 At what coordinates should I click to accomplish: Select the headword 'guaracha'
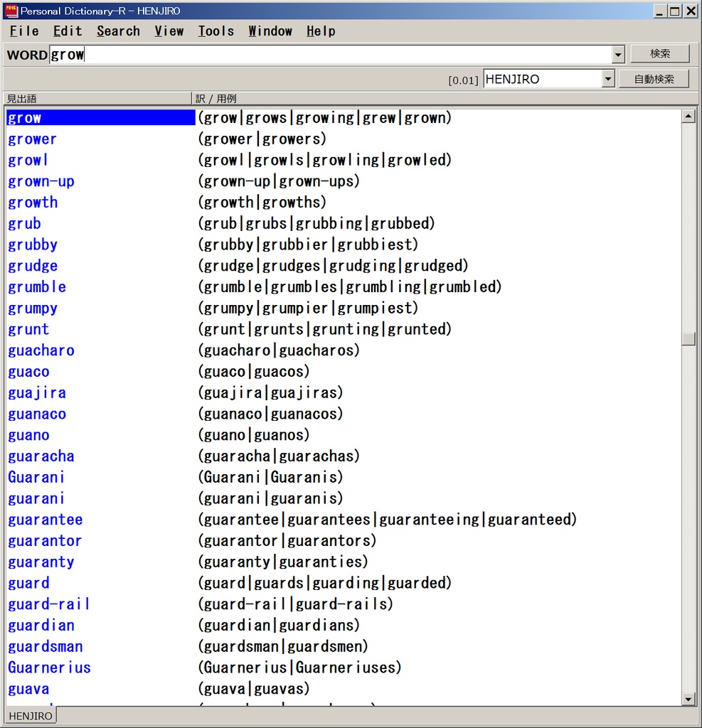click(41, 456)
